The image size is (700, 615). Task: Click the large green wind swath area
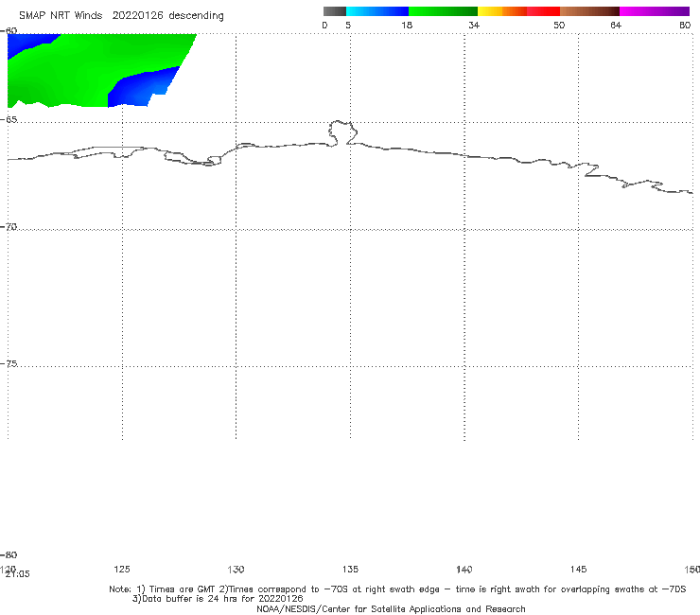click(89, 72)
